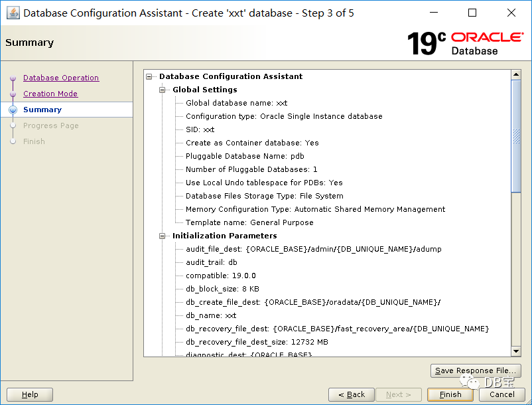Click the Java application icon in title bar

pos(13,13)
